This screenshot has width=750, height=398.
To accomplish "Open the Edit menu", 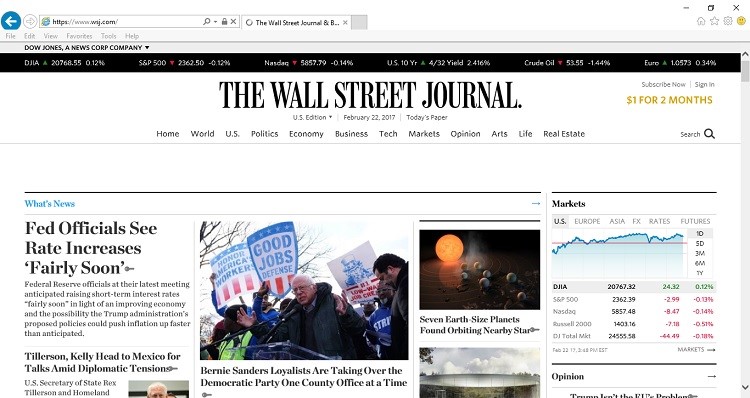I will [x=30, y=36].
